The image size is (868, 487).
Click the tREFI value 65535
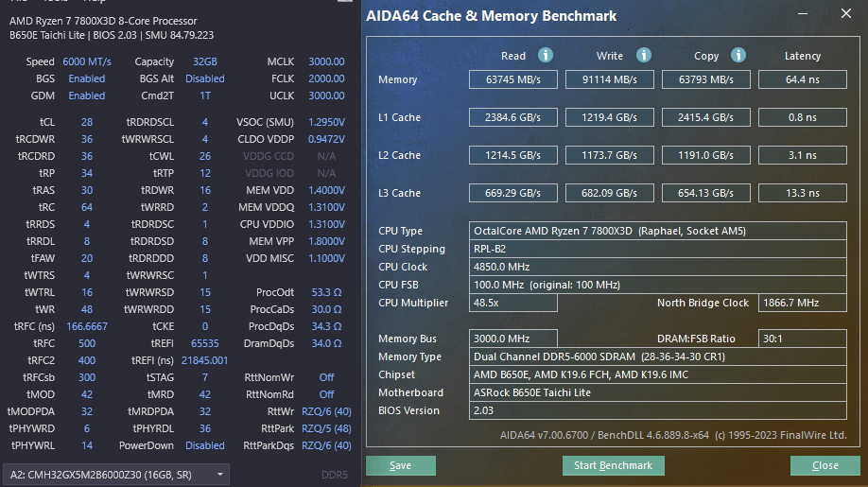205,343
